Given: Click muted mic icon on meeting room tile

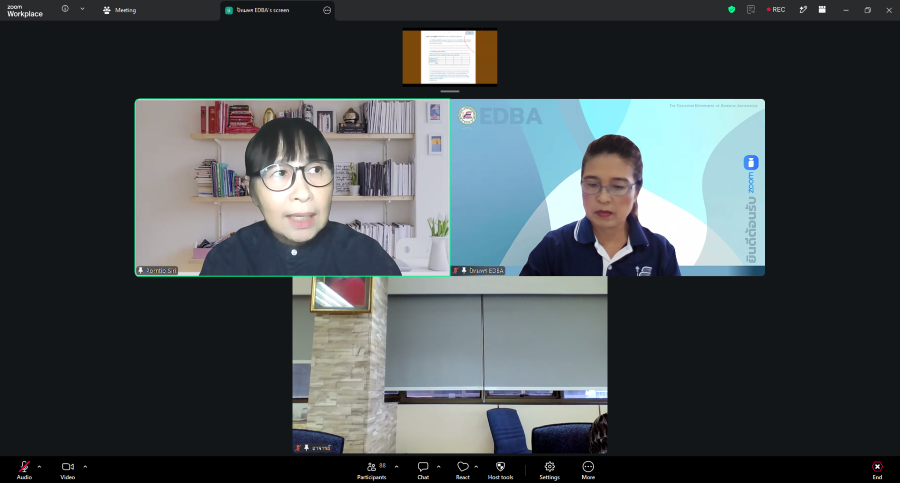Looking at the screenshot, I should point(297,448).
